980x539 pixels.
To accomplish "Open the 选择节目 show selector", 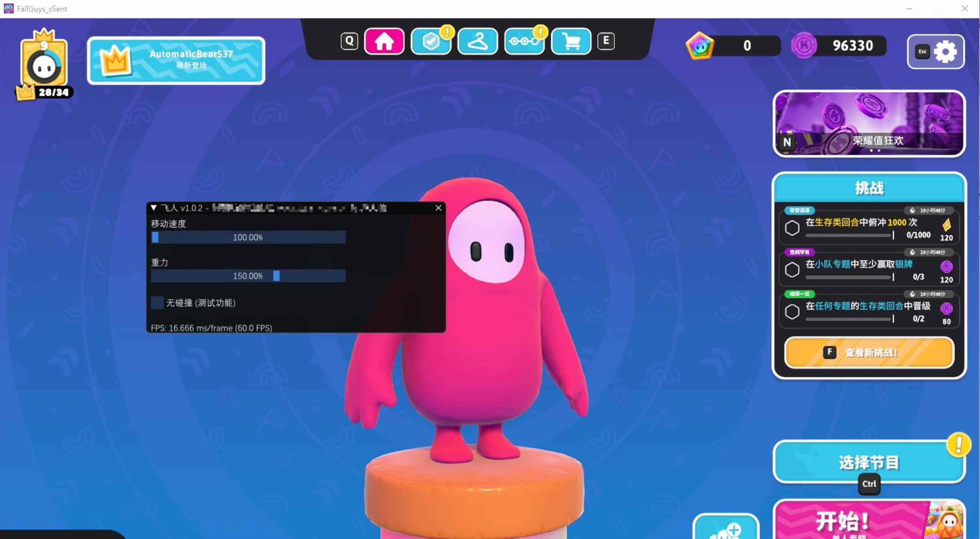I will pos(869,462).
